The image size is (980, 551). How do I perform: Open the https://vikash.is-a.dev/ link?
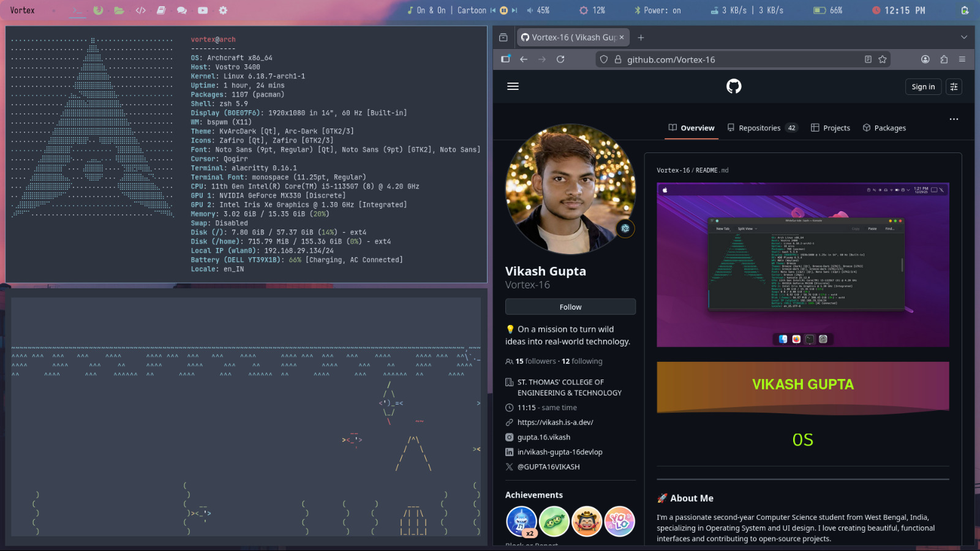pos(555,422)
